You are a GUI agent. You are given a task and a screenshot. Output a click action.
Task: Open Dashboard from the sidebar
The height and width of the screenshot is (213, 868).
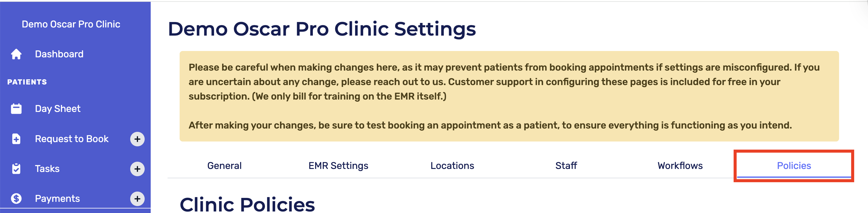coord(59,54)
